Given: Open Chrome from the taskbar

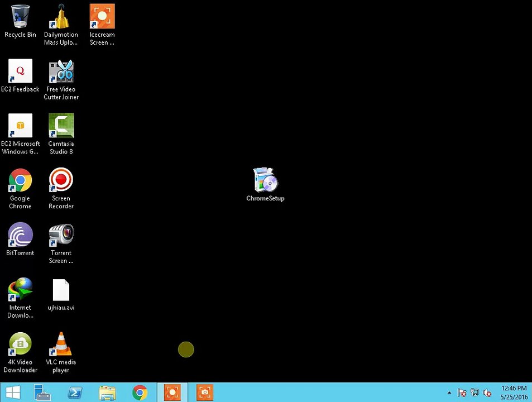Looking at the screenshot, I should 140,393.
